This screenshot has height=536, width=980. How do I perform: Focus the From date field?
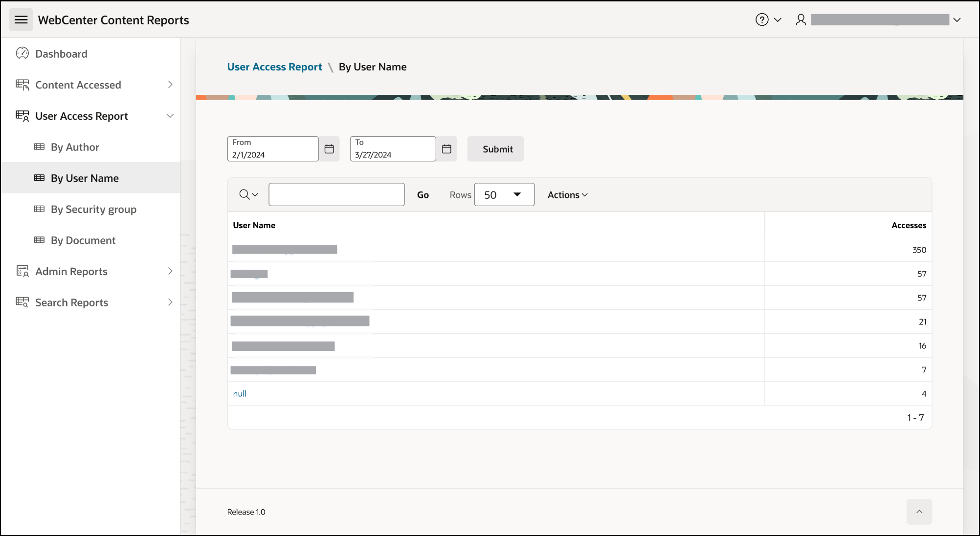273,149
